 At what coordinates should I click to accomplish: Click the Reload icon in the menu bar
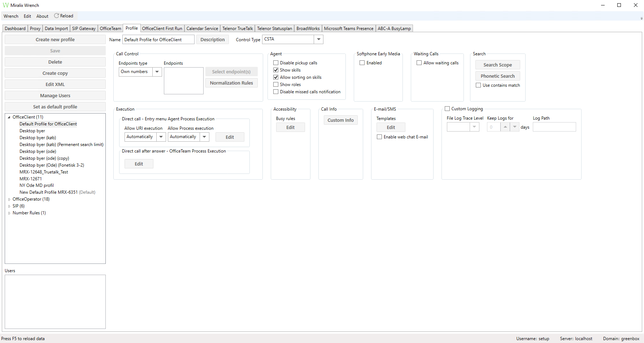click(56, 16)
